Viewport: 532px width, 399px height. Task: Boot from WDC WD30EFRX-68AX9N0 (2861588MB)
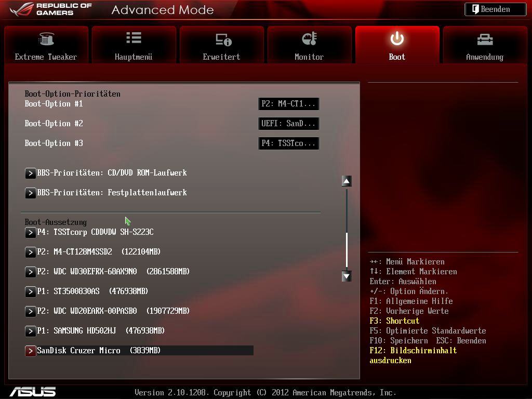(113, 271)
